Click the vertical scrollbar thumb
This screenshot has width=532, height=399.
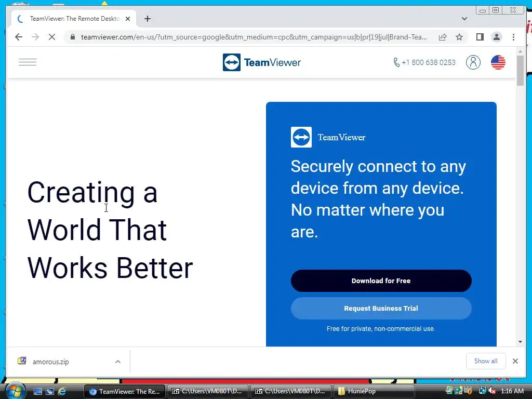tap(520, 71)
